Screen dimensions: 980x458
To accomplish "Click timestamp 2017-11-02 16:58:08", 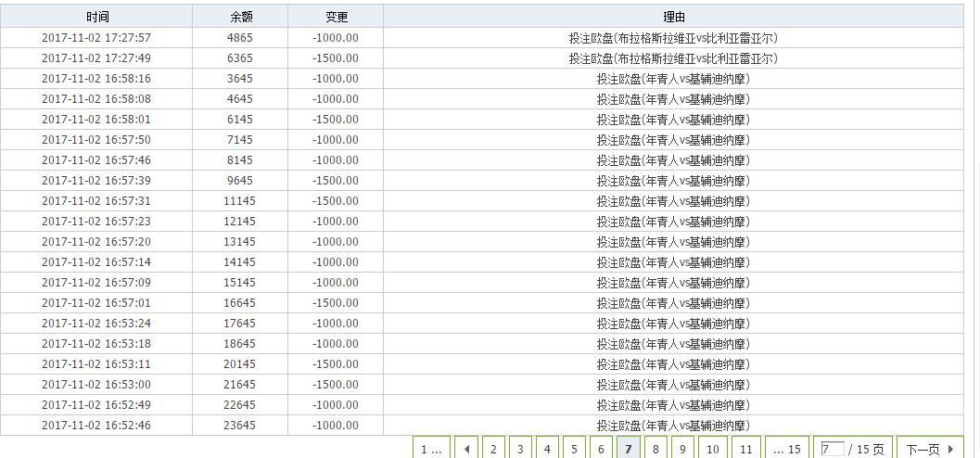I will [x=96, y=98].
